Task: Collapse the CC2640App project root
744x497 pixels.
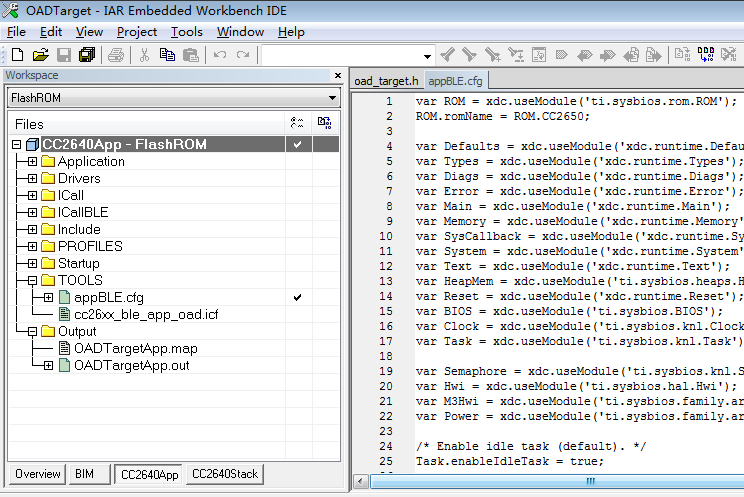Action: tap(17, 144)
